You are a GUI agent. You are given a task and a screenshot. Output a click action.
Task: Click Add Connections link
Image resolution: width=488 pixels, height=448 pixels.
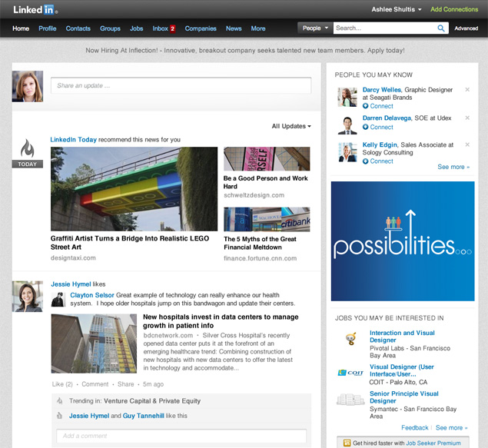tap(454, 9)
